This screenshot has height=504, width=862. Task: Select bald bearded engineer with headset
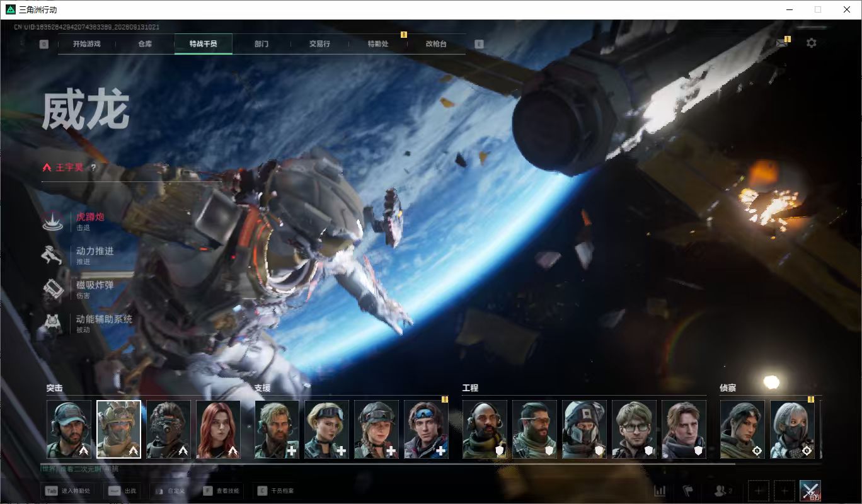click(485, 430)
